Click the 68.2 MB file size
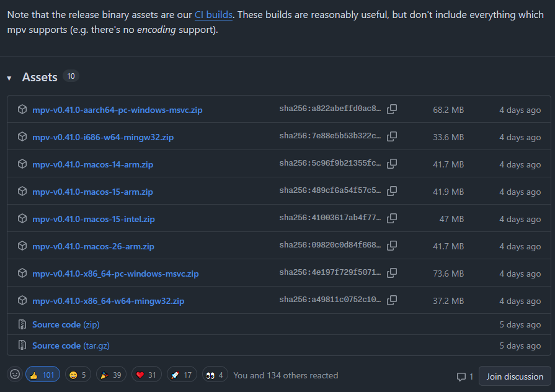 [x=448, y=110]
